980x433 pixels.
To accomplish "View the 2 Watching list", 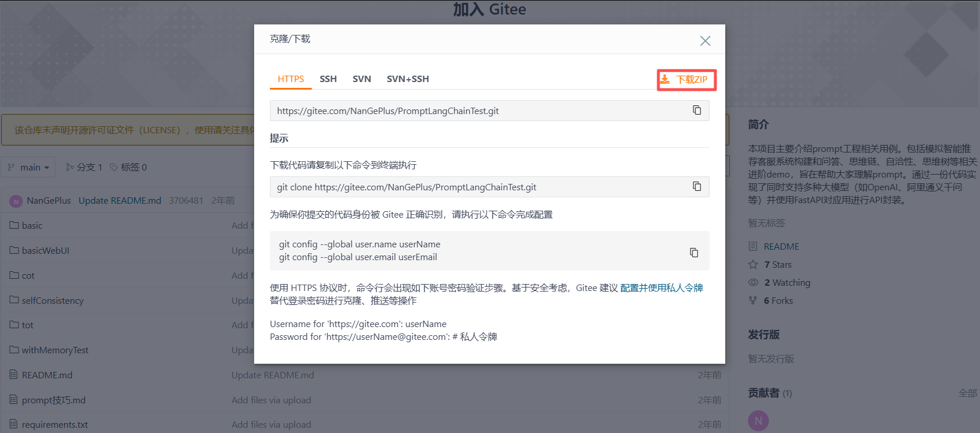I will click(787, 283).
